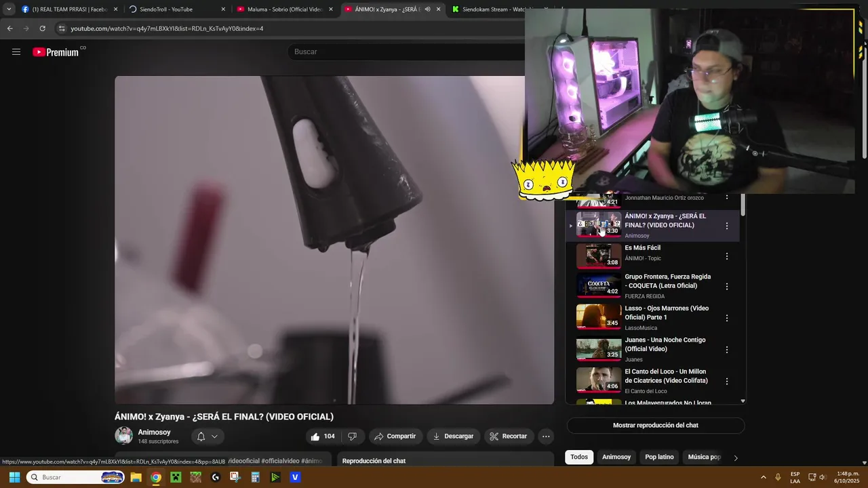Open thumbnail of ÁNIMO! x Zyanya playlist item
Screen dimensions: 868x488
coord(598,224)
